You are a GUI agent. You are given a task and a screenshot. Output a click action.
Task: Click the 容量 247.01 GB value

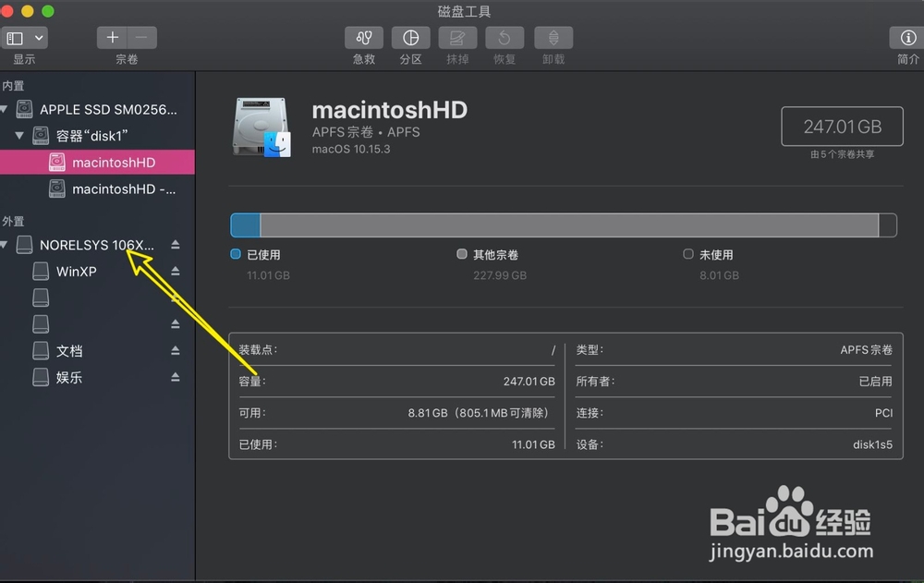coord(529,382)
